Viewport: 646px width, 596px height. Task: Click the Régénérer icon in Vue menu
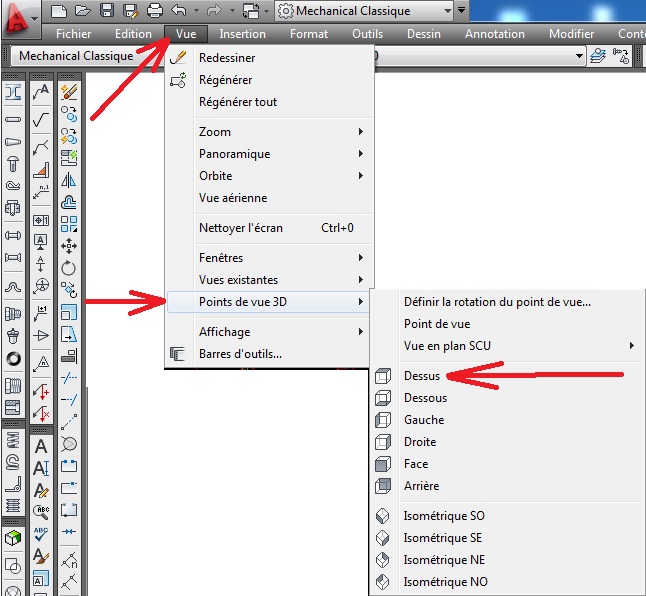pos(178,80)
